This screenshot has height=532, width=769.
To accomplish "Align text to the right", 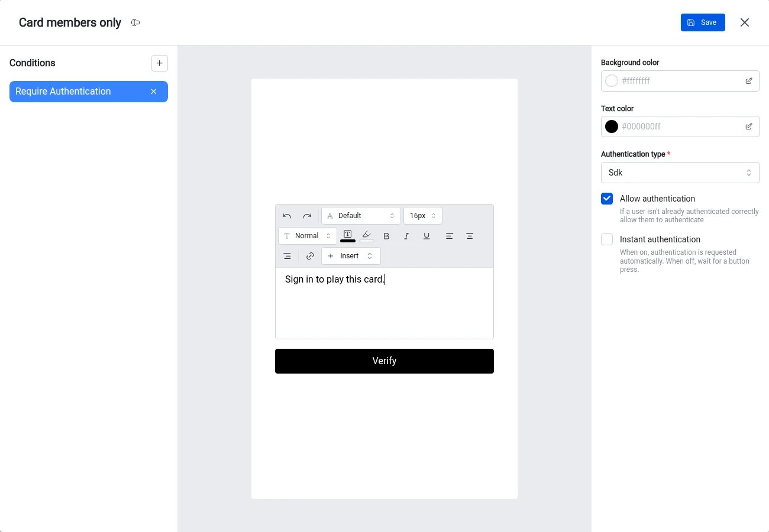I will tap(287, 256).
